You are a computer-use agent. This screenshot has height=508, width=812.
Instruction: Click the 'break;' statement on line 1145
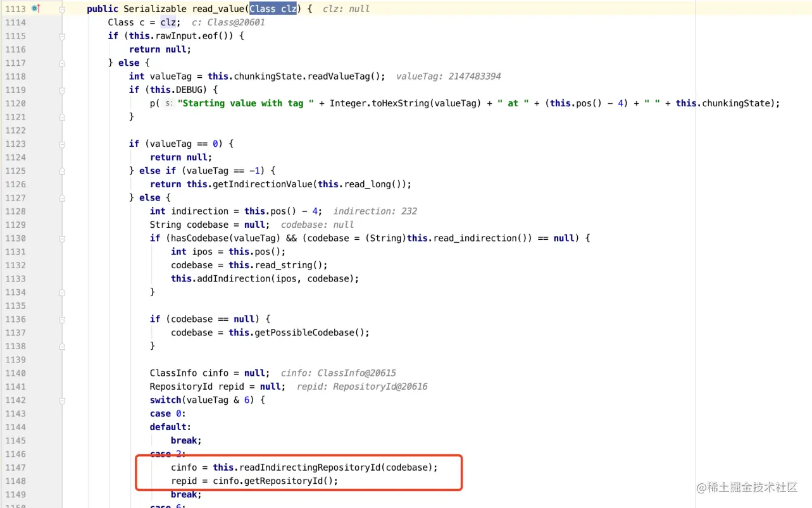pos(187,440)
